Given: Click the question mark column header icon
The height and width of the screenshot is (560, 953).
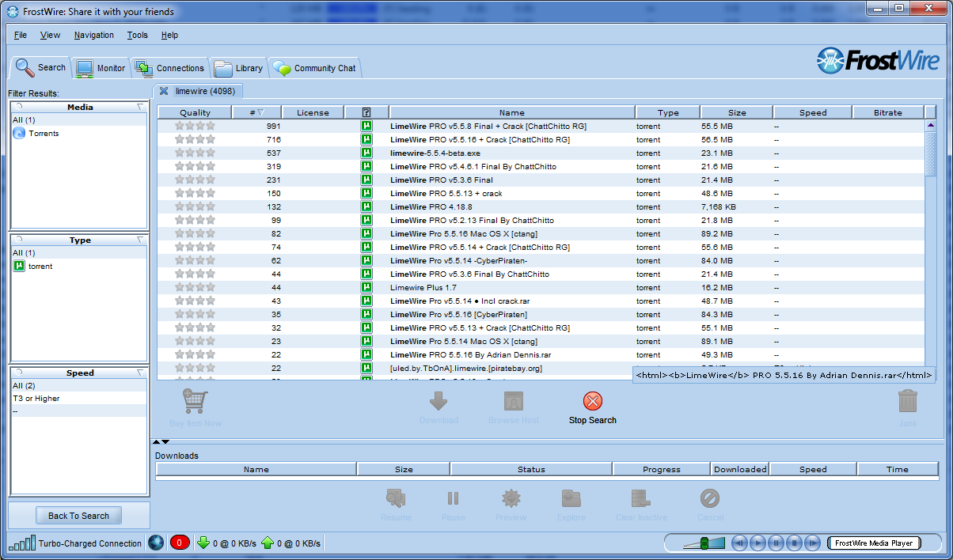Looking at the screenshot, I should tap(366, 112).
